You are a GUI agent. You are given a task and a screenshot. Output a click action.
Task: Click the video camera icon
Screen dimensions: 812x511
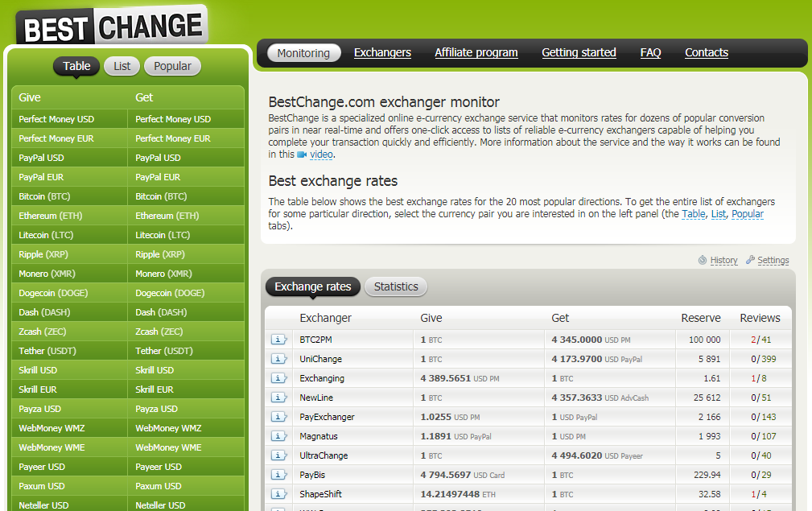[x=302, y=155]
